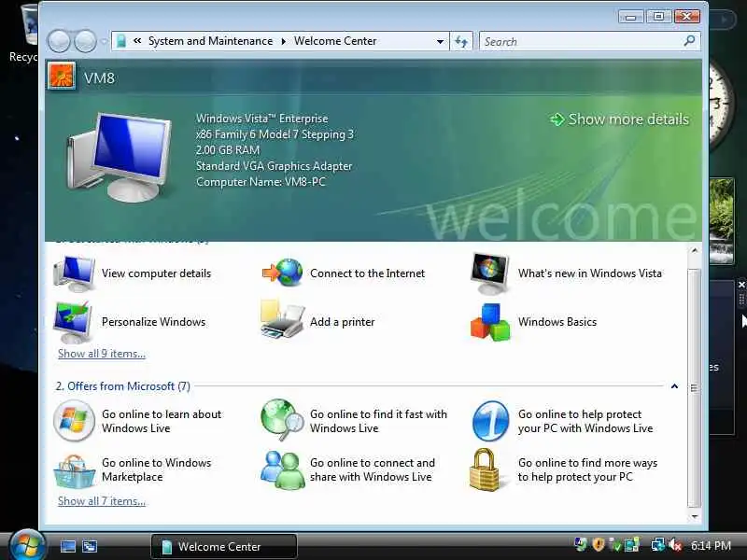Click the Offers from Microsoft heading
The width and height of the screenshot is (747, 560).
[x=123, y=386]
